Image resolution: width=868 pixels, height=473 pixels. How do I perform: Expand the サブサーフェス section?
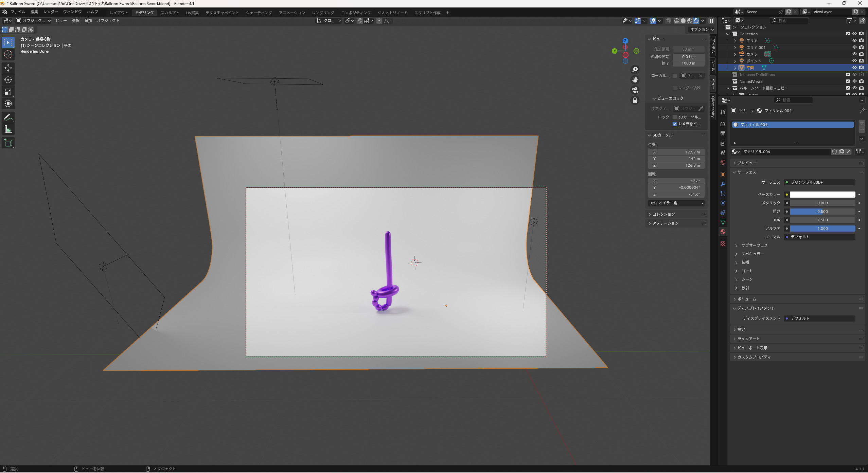tap(754, 245)
